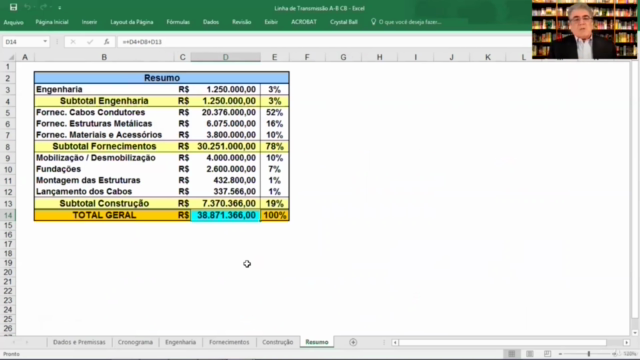Click the Fornec. Estruturas Metálicas cell
The width and height of the screenshot is (640, 360).
point(104,124)
